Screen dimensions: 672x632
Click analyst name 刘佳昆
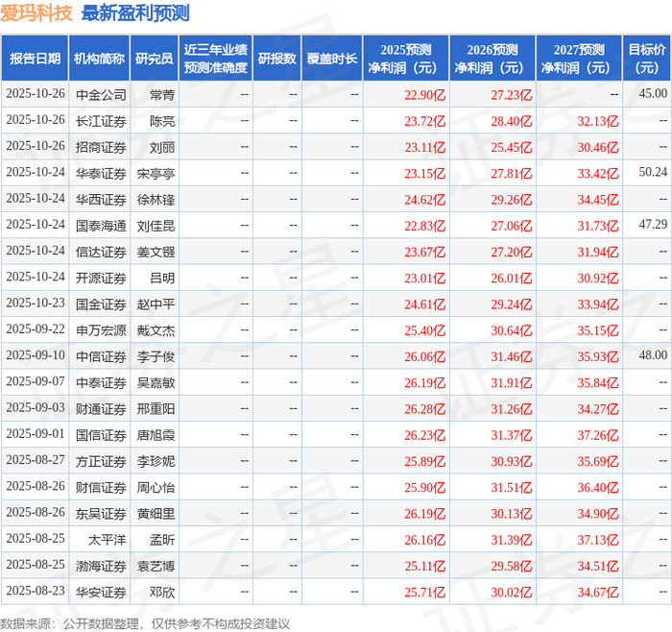coord(156,226)
